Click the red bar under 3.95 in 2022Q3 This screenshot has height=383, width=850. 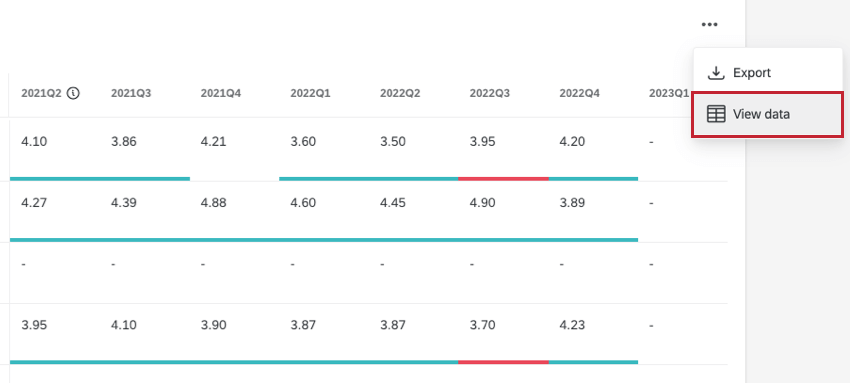(x=504, y=178)
